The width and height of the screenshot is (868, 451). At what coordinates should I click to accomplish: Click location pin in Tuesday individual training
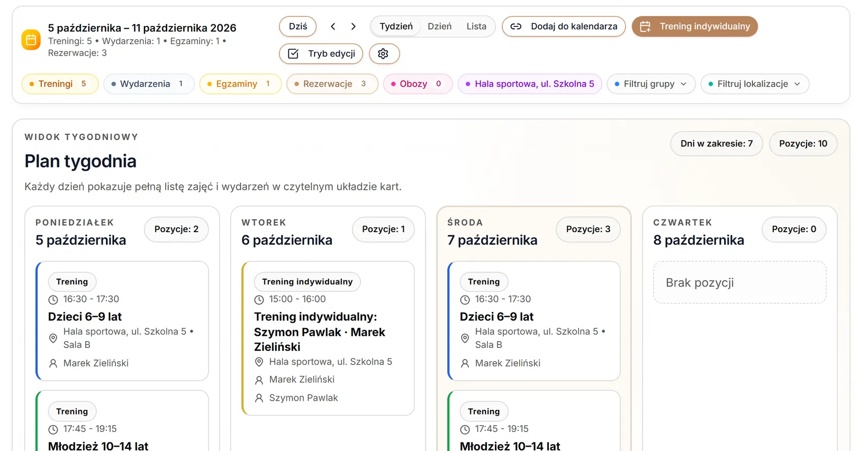pos(259,362)
